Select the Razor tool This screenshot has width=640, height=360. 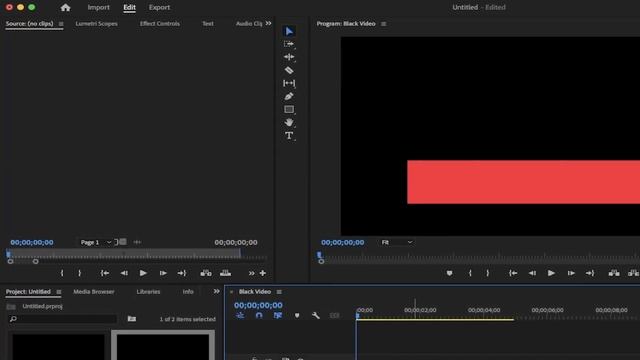[289, 70]
